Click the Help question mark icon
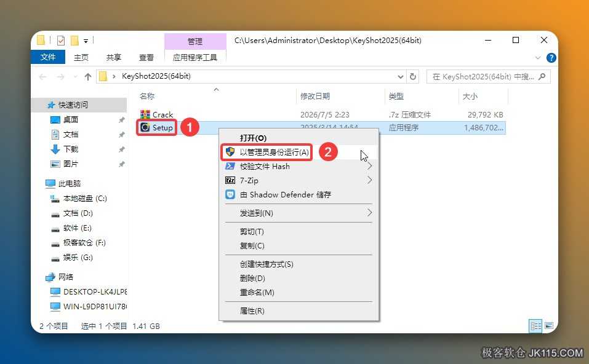The height and width of the screenshot is (364, 589). coord(551,57)
